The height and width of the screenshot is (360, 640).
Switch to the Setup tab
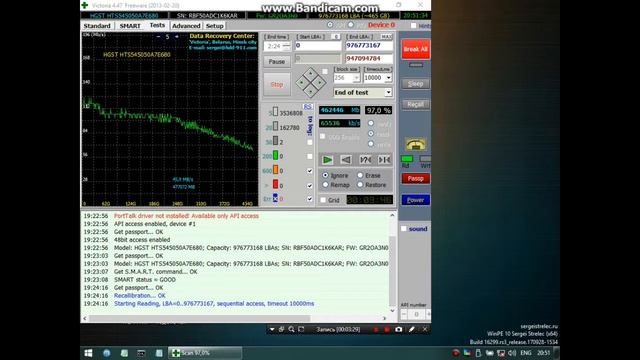click(x=214, y=26)
